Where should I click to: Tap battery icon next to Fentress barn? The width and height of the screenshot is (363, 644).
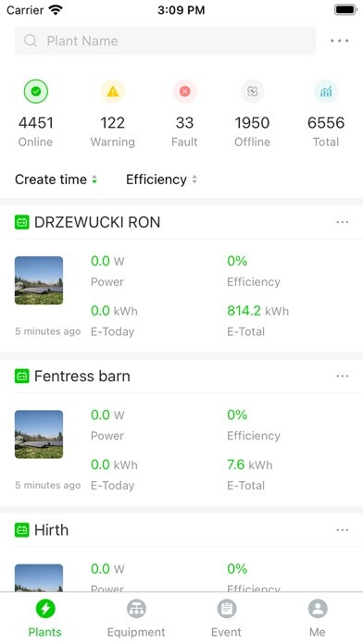(22, 377)
